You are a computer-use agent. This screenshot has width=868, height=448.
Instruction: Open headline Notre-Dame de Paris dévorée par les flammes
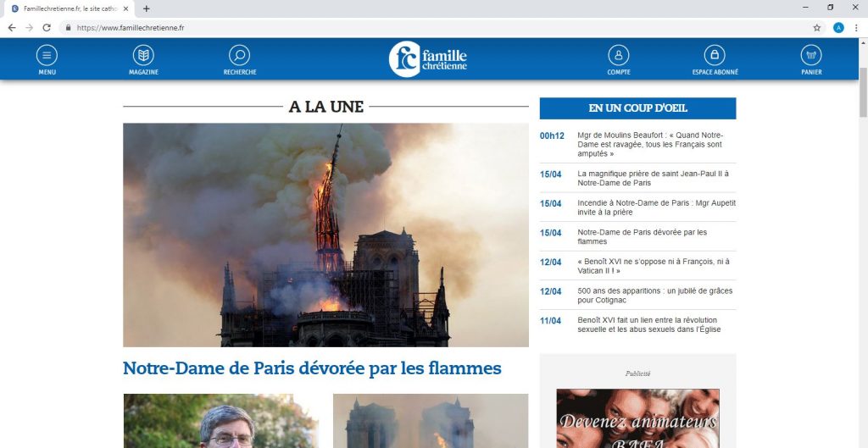click(312, 368)
